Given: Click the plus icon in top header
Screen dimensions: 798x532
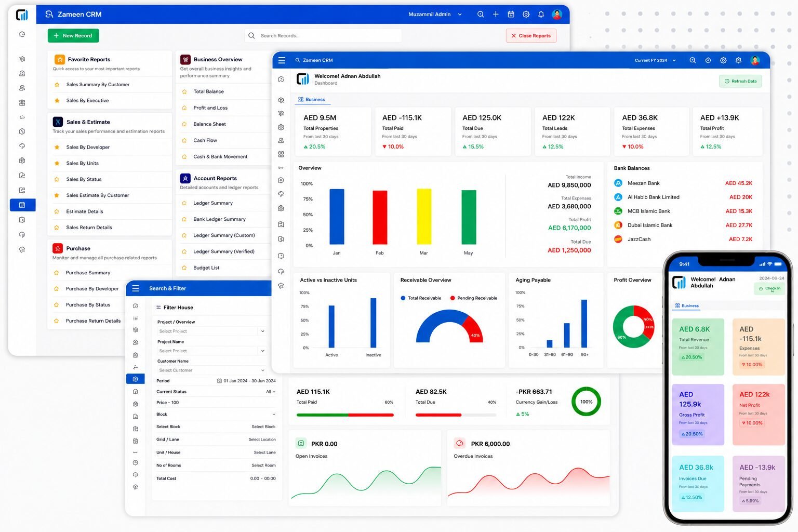Looking at the screenshot, I should tap(496, 15).
